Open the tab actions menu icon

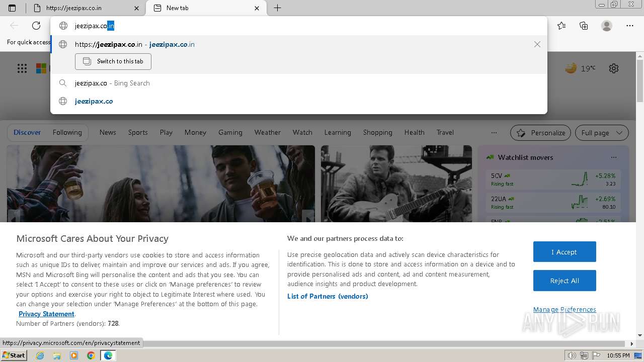click(x=12, y=8)
